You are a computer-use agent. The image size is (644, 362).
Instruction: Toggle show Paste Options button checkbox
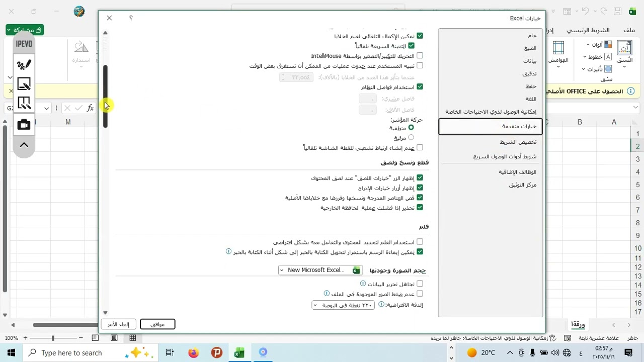(420, 178)
